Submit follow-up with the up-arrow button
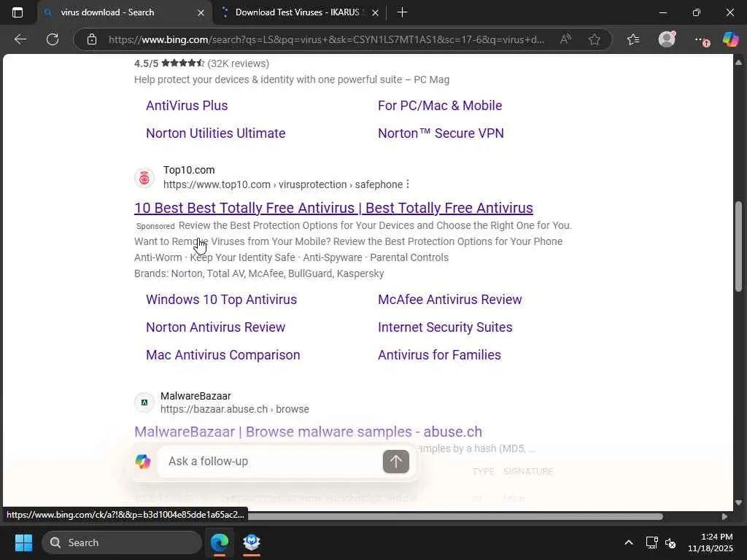Image resolution: width=747 pixels, height=560 pixels. (x=396, y=462)
